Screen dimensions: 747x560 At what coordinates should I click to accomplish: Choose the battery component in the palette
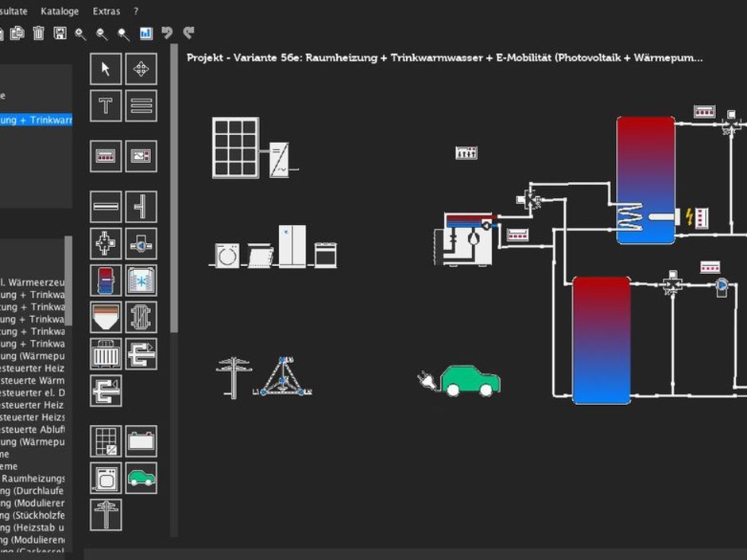(141, 440)
